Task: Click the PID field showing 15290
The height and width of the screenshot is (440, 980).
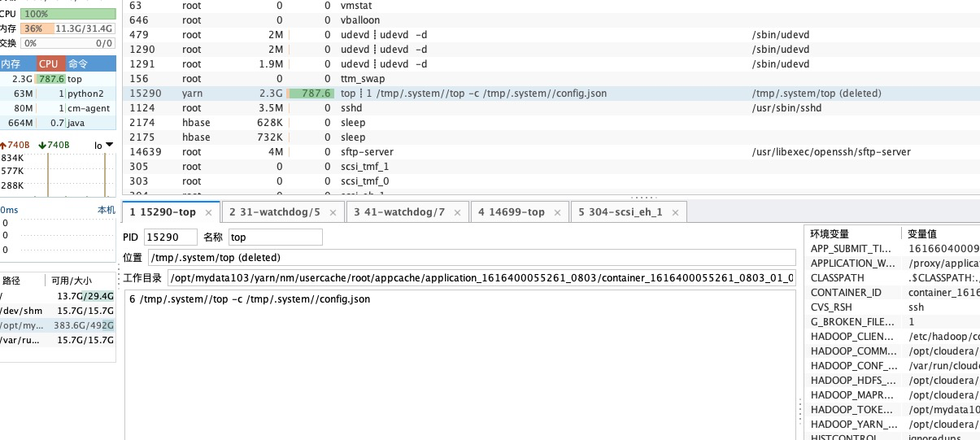Action: (x=171, y=237)
